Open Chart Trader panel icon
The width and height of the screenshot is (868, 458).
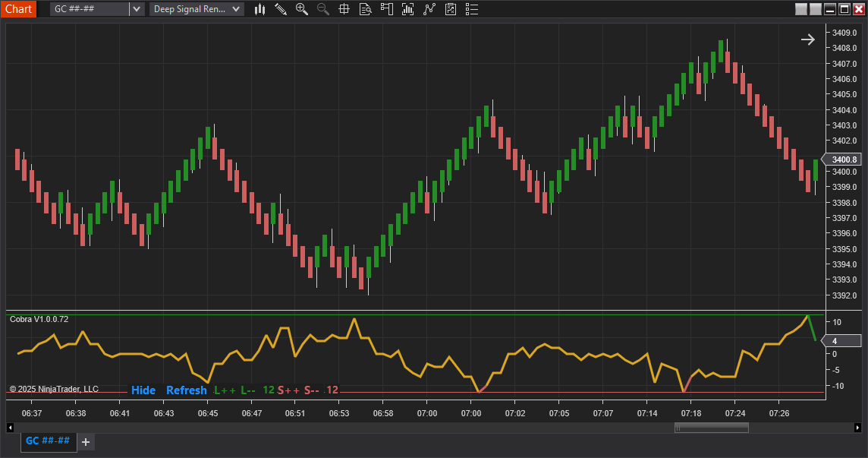pyautogui.click(x=387, y=9)
